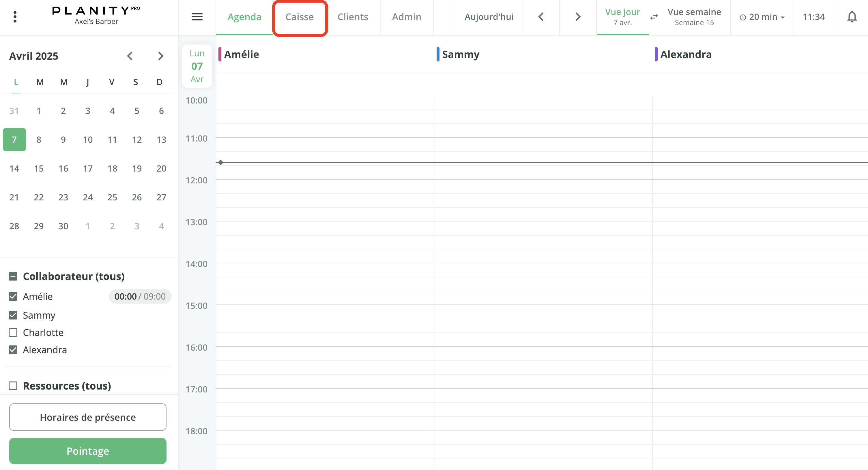The height and width of the screenshot is (470, 868).
Task: Click the Aujourd'hui button
Action: (489, 16)
